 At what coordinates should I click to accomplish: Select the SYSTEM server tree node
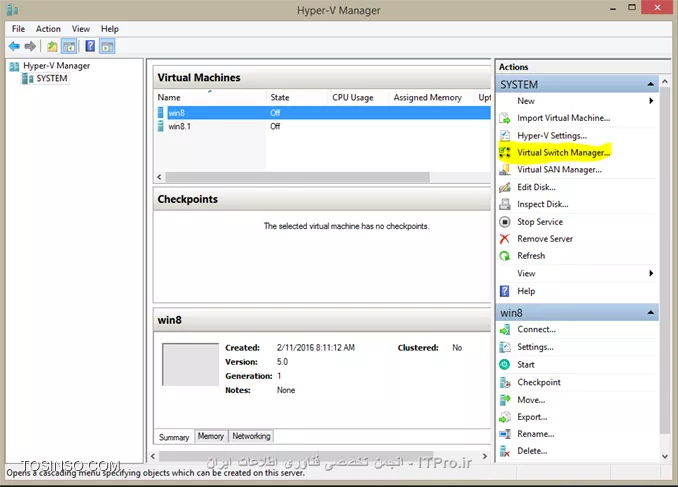(x=51, y=78)
